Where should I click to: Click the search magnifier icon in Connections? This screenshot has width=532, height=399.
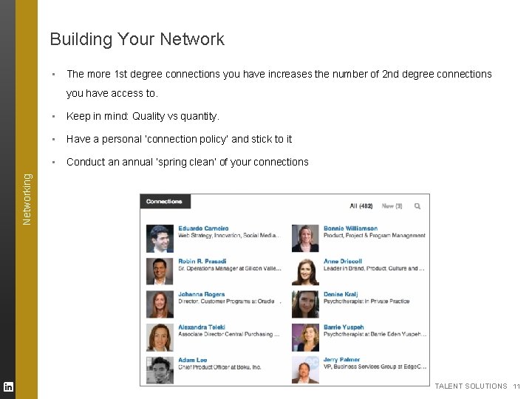tap(417, 206)
